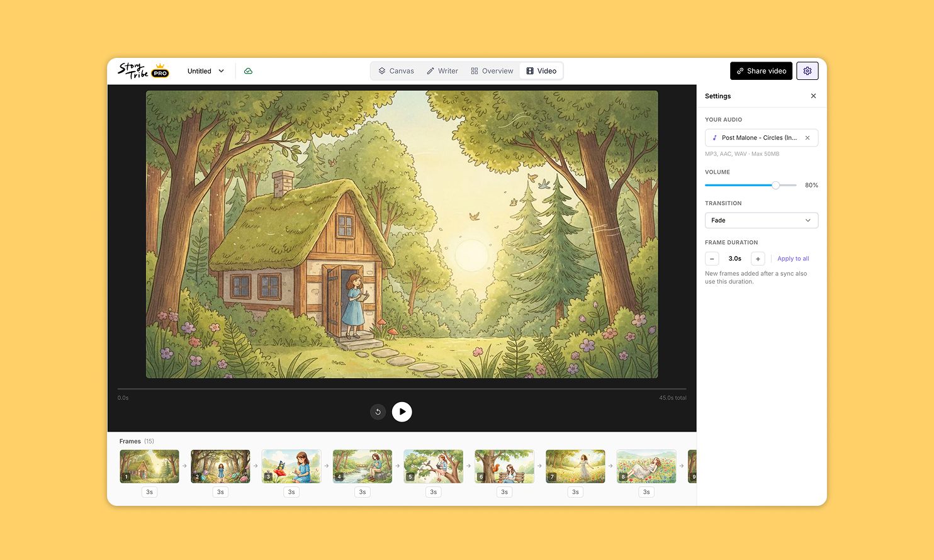The height and width of the screenshot is (560, 934).
Task: Decrease frame duration with the minus stepper
Action: coord(712,258)
